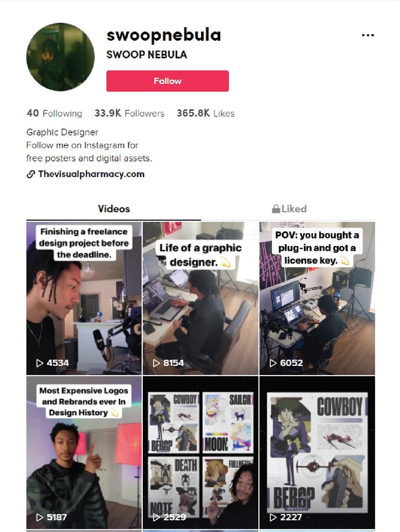Click the link icon beside Thevisualpharmacy.com
This screenshot has height=532, width=400.
tap(31, 174)
